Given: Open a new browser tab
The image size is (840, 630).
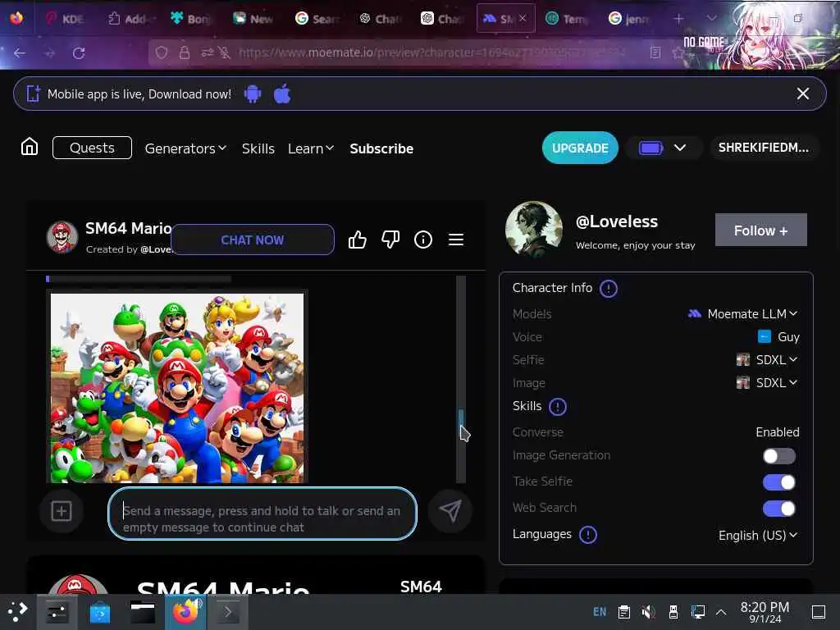Looking at the screenshot, I should tap(678, 19).
